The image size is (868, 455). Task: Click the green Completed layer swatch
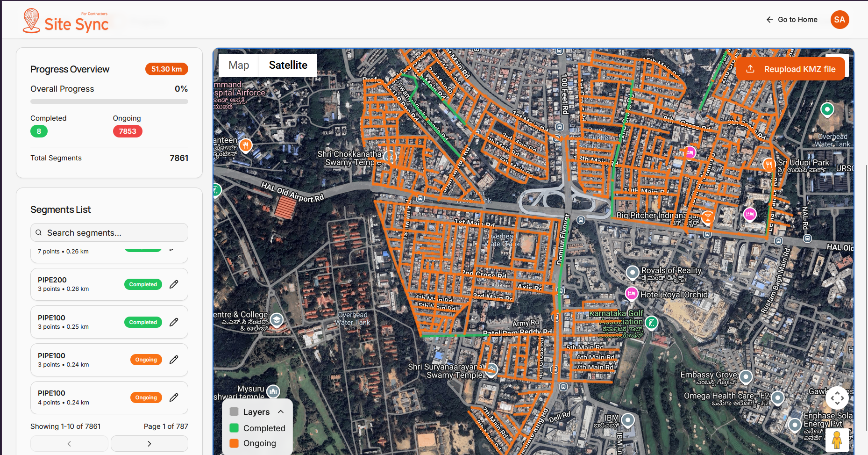pyautogui.click(x=234, y=428)
